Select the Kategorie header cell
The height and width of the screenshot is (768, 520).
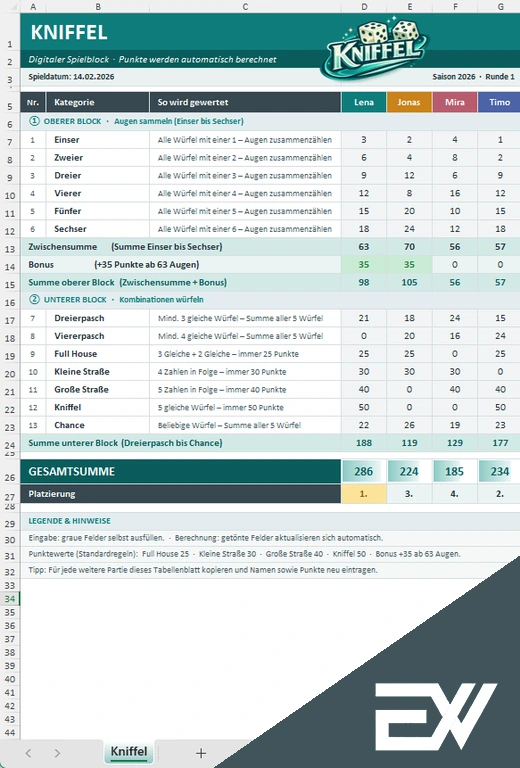click(98, 102)
